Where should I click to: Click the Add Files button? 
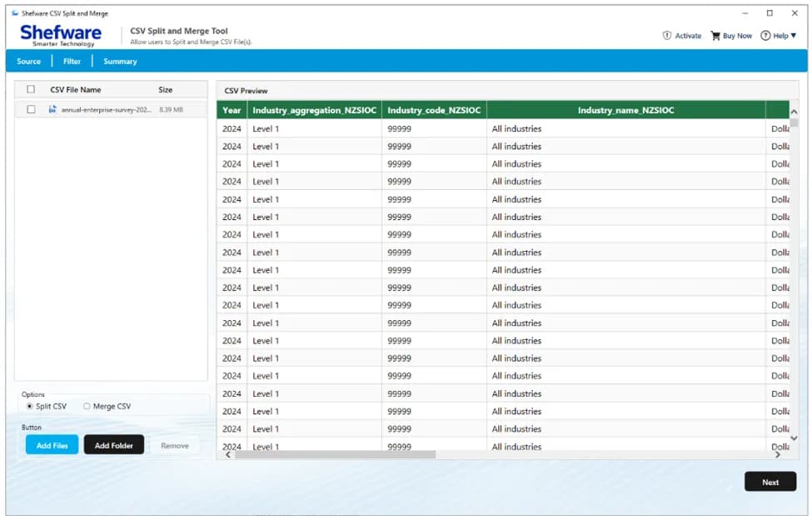(x=52, y=445)
